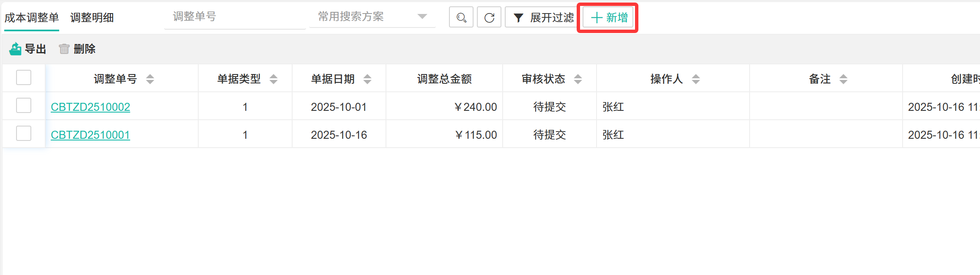Open the 常用搜索方案 dropdown
Screen dimensions: 980x275
coord(372,17)
